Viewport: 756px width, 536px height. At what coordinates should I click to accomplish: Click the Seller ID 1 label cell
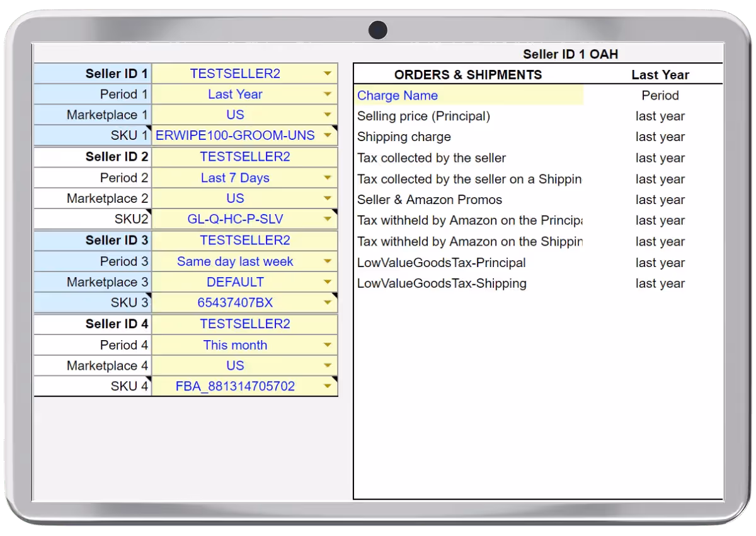93,74
